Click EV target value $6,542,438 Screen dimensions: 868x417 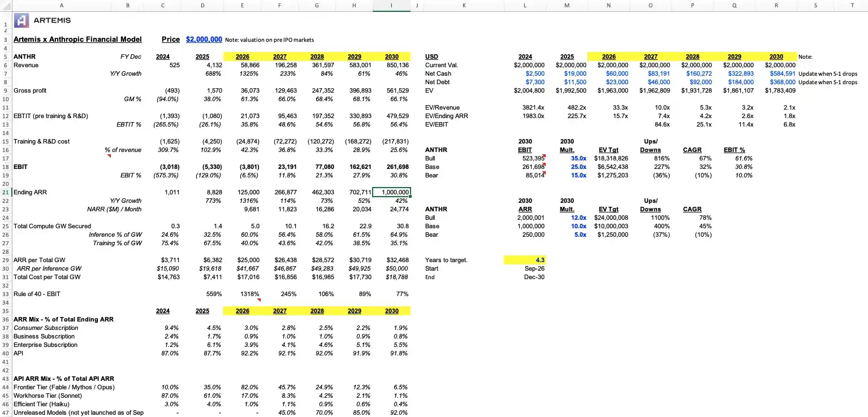[613, 167]
